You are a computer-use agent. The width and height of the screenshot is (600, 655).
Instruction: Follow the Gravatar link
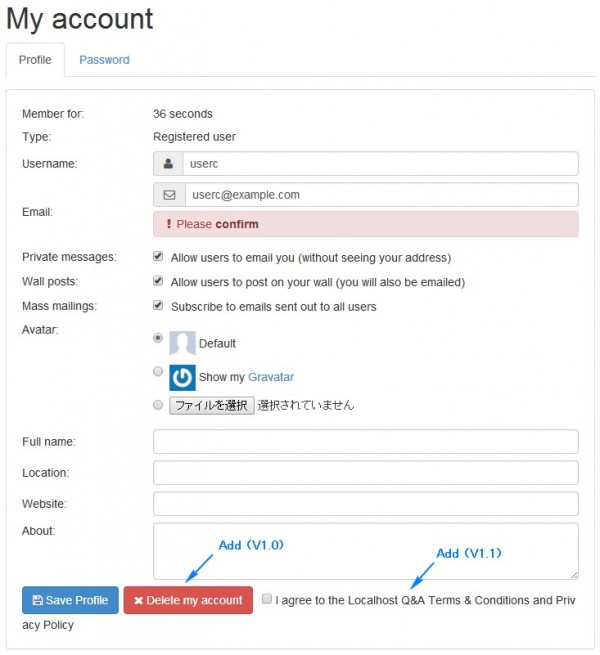[x=271, y=377]
